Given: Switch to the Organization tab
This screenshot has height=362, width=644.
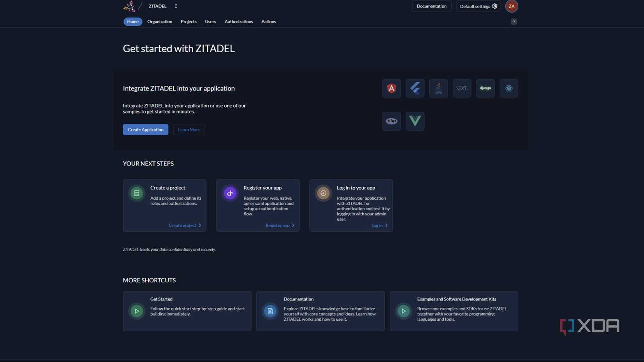Looking at the screenshot, I should (160, 21).
